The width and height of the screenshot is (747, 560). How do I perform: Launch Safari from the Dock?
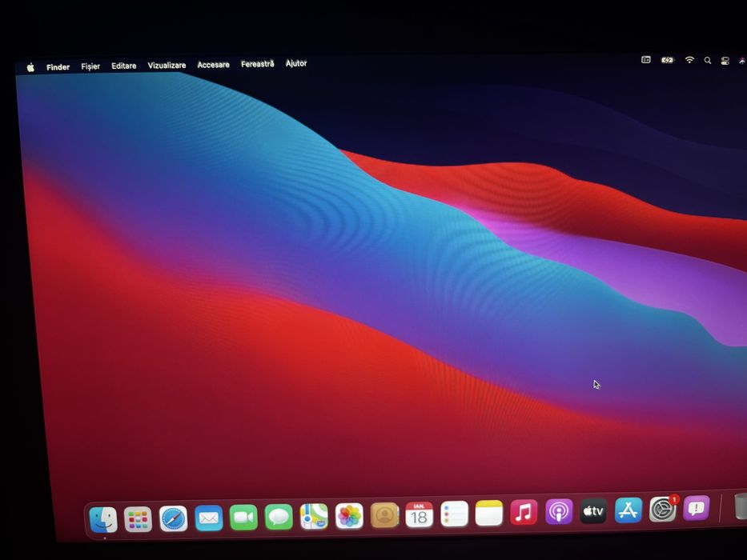pyautogui.click(x=174, y=518)
